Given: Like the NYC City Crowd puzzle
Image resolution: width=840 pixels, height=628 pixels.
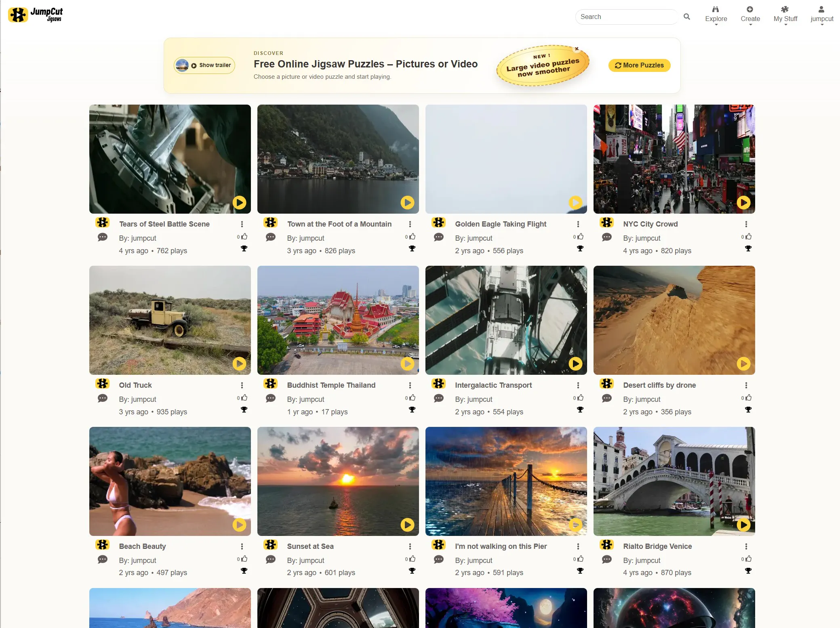Looking at the screenshot, I should 748,236.
